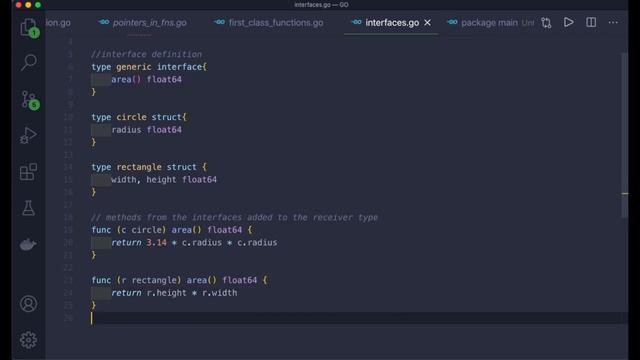The image size is (640, 360).
Task: Open the Extensions view
Action: [x=29, y=172]
